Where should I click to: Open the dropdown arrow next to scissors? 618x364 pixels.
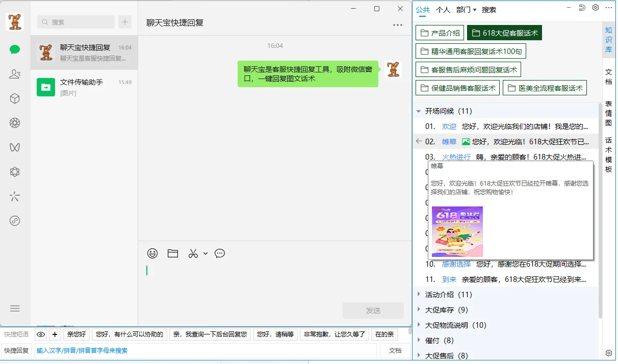click(x=205, y=253)
